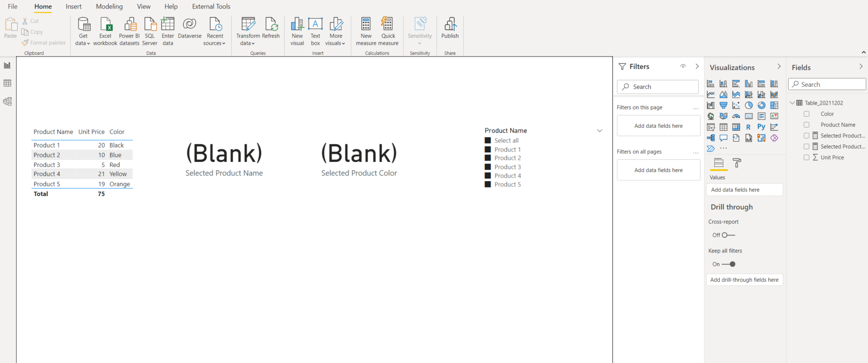Open the Format paint roller tab
Screen dimensions: 868x363
(x=737, y=163)
